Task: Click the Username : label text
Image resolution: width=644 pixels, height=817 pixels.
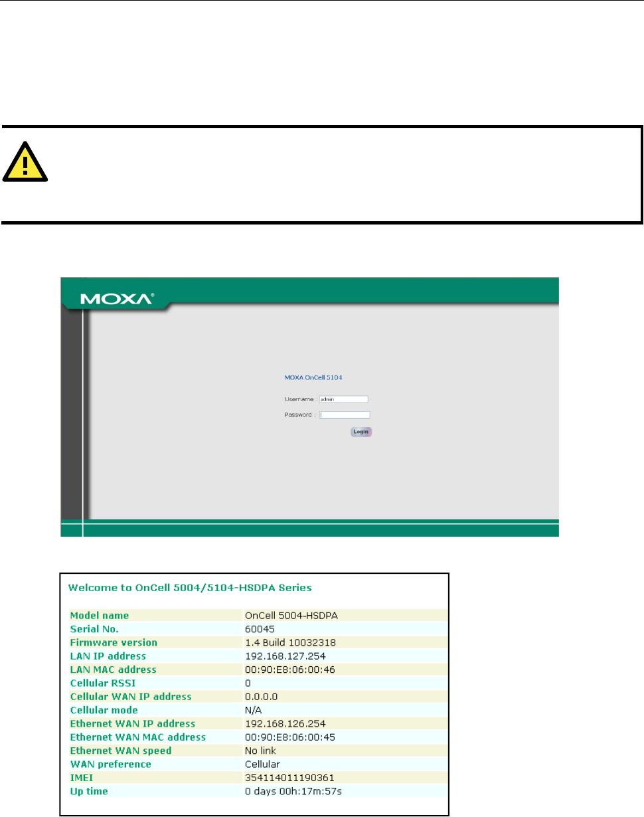Action: [x=301, y=400]
